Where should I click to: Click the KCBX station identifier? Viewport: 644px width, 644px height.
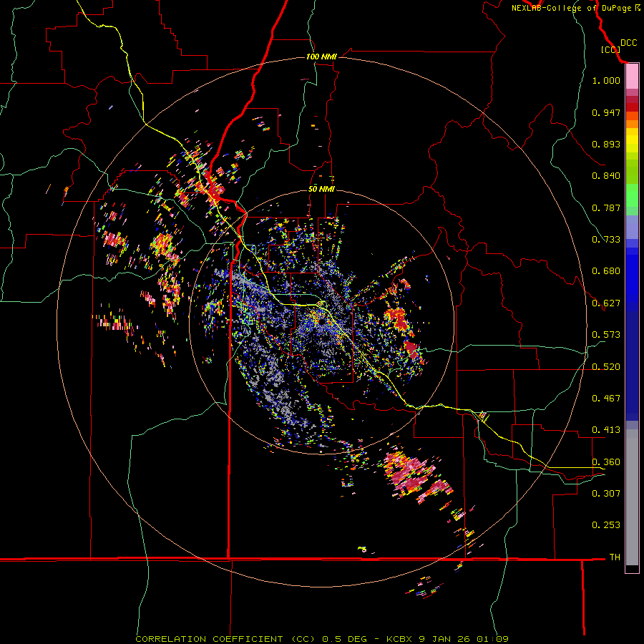(401, 639)
